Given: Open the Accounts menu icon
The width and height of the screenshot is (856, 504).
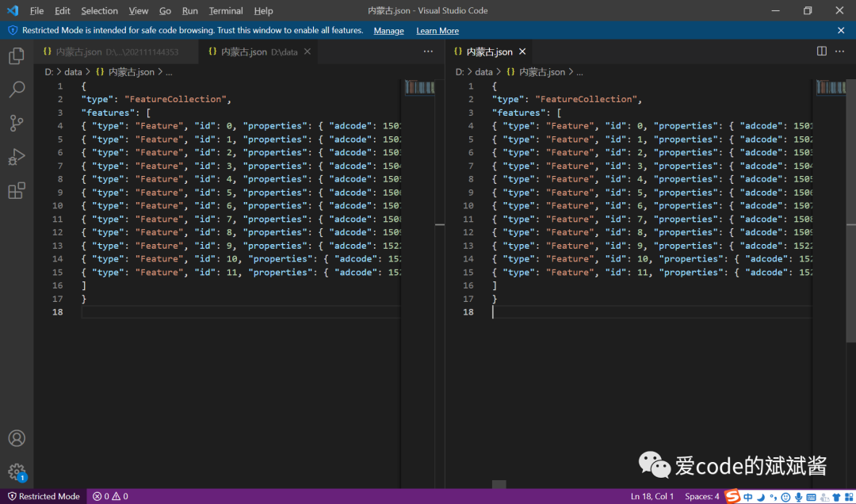Looking at the screenshot, I should tap(17, 438).
